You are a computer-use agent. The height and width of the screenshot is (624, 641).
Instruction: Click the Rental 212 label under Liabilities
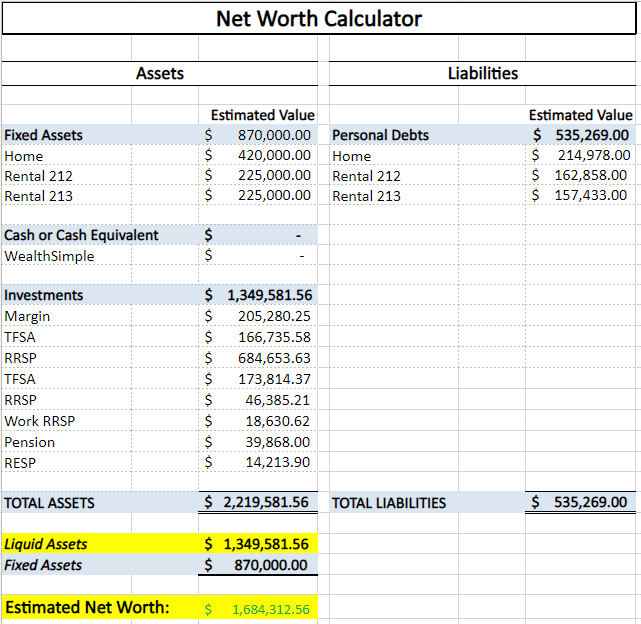pos(366,176)
